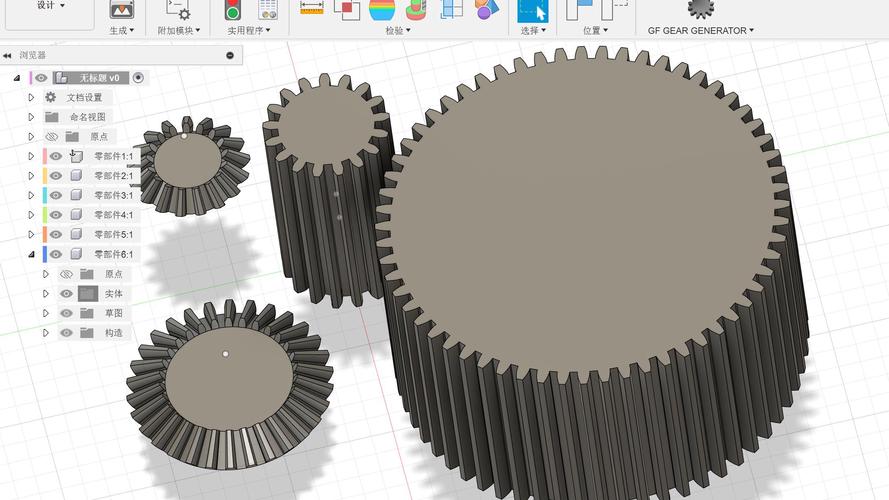Activate the 无标题 v0 radio button

138,77
